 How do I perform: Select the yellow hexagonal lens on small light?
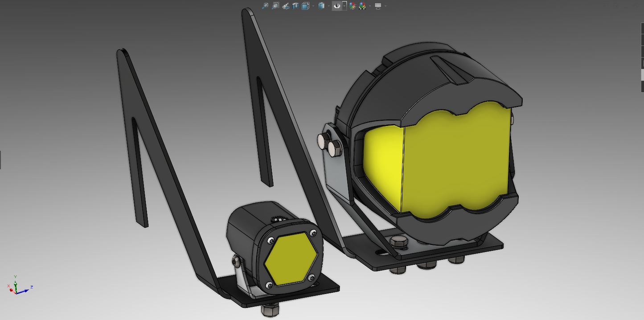[x=291, y=258]
